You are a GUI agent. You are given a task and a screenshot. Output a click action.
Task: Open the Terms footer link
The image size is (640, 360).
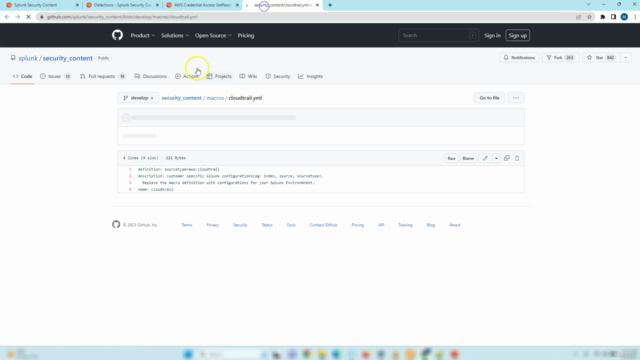pos(187,225)
